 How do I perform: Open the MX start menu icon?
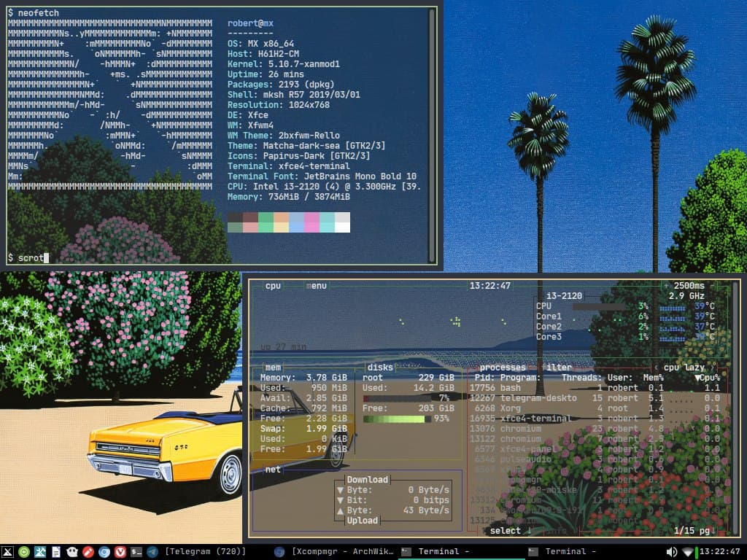point(7,552)
